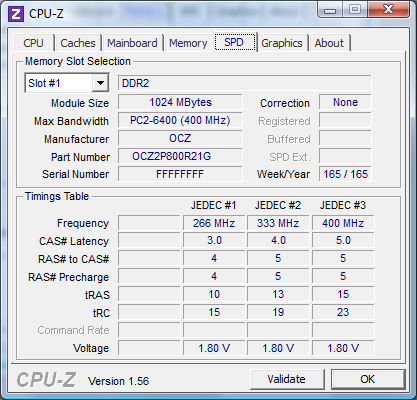Click the JEDEC #2 column header
This screenshot has width=417, height=400.
(278, 205)
